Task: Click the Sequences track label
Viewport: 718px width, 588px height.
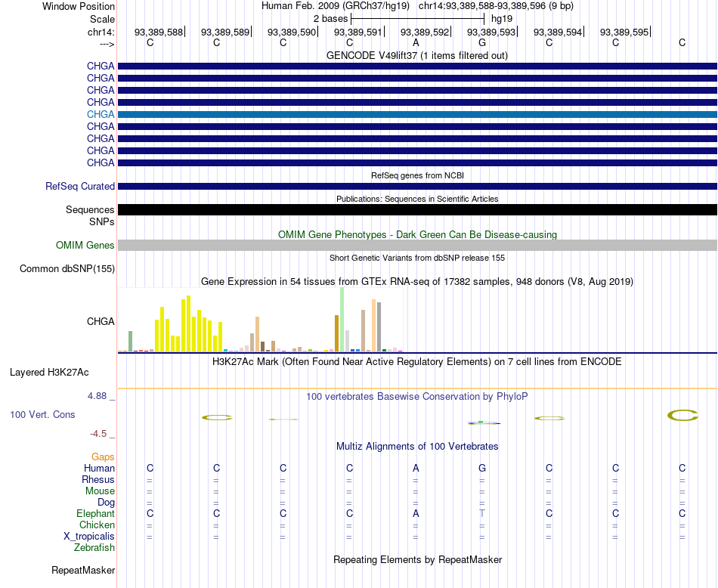Action: 90,210
